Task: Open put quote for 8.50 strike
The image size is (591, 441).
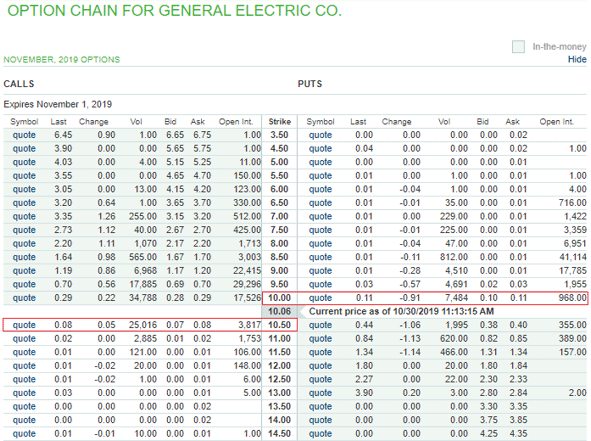Action: (320, 257)
